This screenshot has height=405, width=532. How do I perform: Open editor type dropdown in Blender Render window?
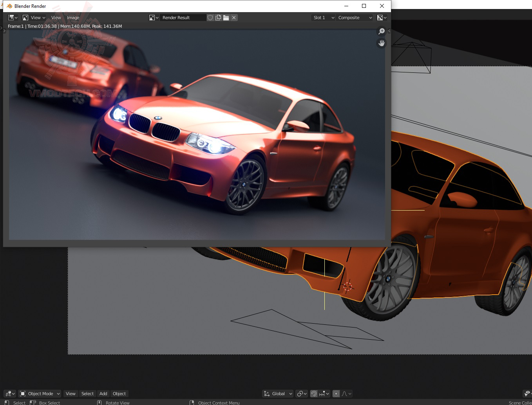tap(13, 18)
